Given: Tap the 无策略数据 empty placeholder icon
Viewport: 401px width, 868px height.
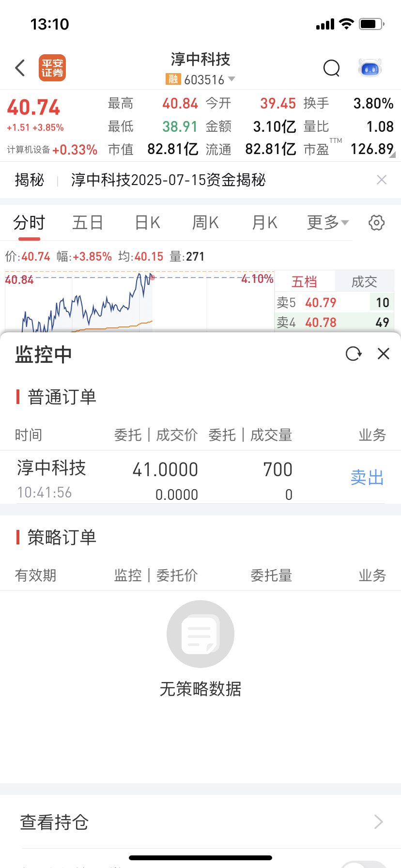Looking at the screenshot, I should click(200, 634).
